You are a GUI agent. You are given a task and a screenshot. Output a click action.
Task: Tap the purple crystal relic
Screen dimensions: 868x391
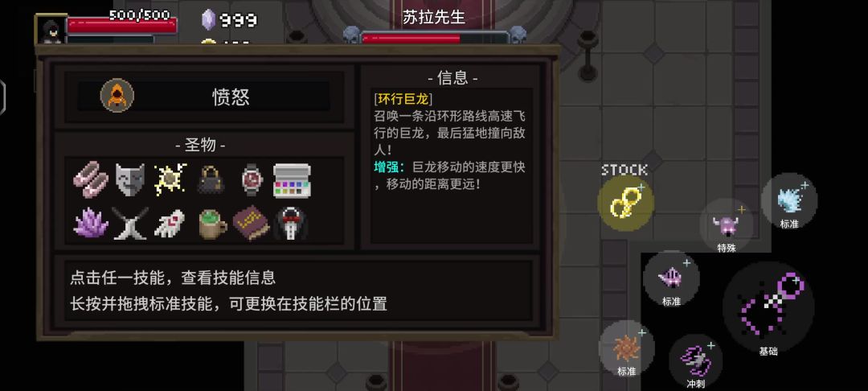click(x=91, y=223)
